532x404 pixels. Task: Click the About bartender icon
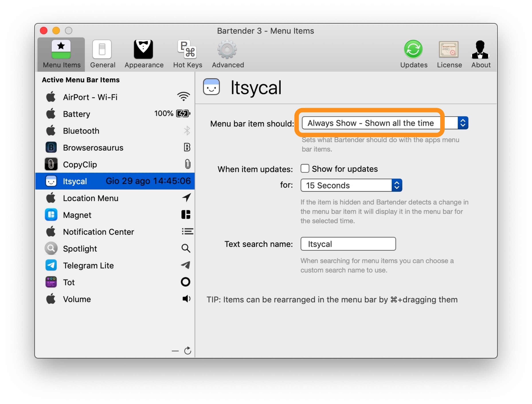[x=481, y=54]
